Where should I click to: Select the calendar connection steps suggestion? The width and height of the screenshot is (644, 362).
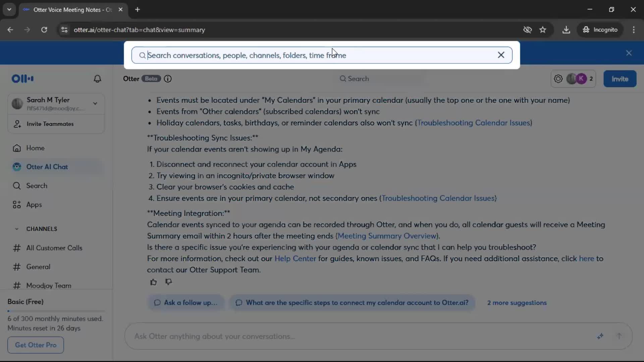352,303
